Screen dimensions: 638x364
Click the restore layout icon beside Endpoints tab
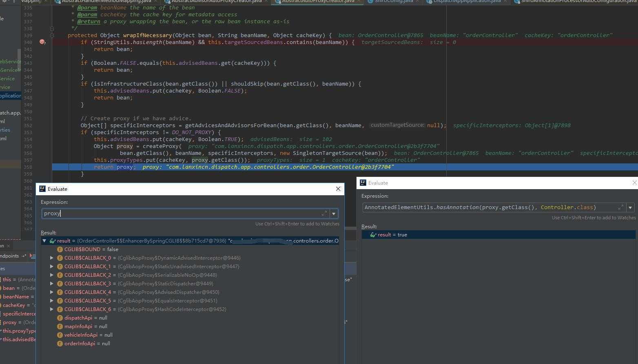[x=23, y=256]
